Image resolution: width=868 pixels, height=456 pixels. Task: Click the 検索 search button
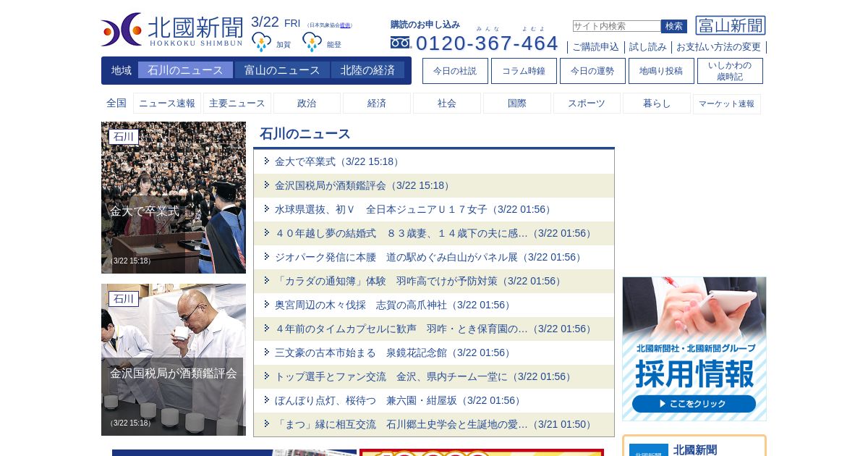point(674,26)
